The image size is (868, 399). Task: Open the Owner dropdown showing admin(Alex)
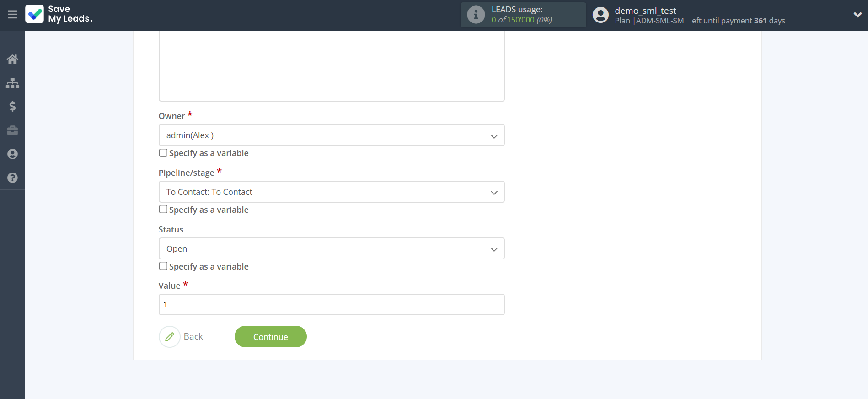pos(331,135)
